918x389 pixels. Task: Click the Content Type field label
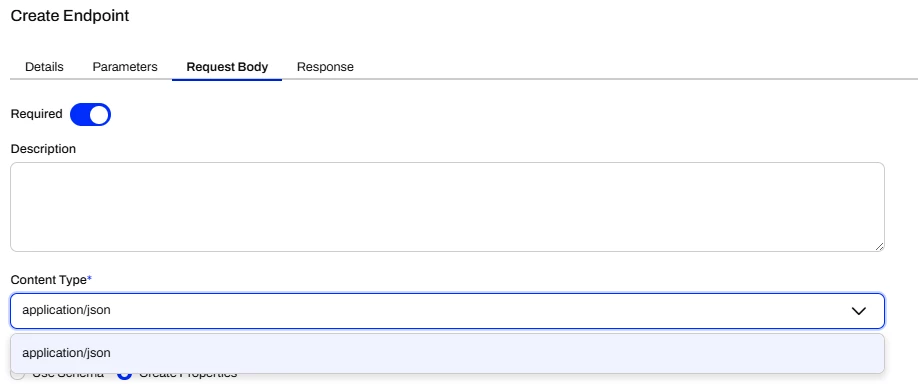(49, 280)
